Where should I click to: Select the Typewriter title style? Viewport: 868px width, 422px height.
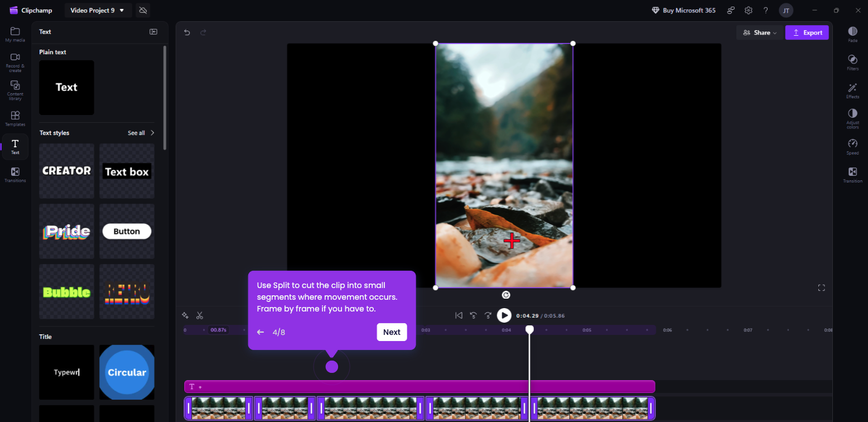[x=66, y=372]
